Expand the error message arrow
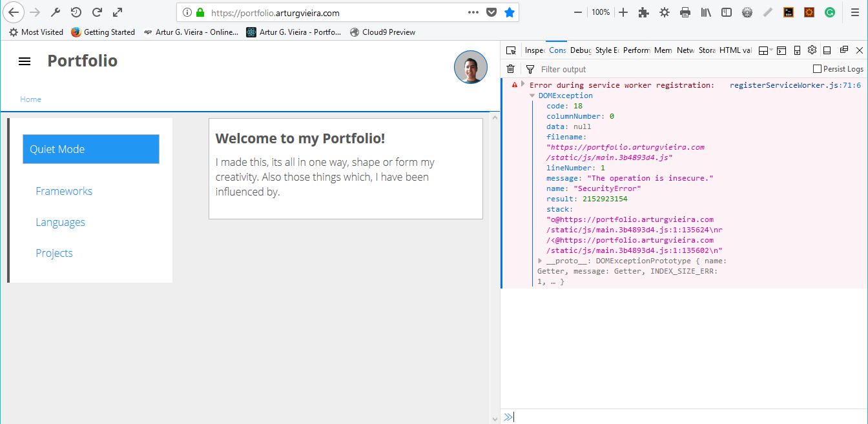This screenshot has width=868, height=424. point(523,85)
